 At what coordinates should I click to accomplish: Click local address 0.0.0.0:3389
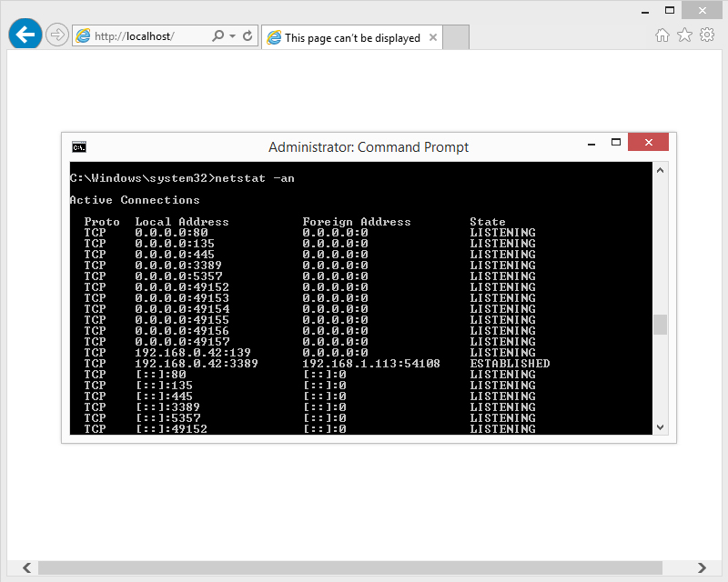[x=178, y=266]
